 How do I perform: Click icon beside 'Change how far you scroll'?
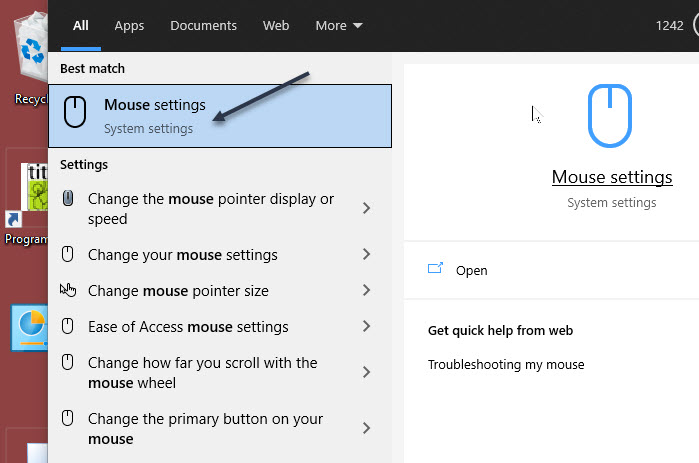(68, 363)
